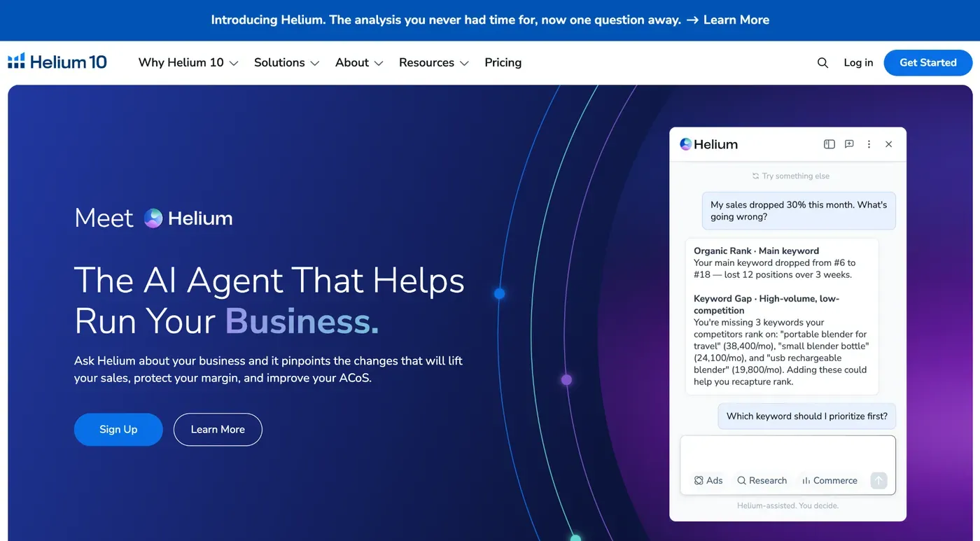Image resolution: width=980 pixels, height=541 pixels.
Task: Click the Get Started button
Action: tap(928, 62)
